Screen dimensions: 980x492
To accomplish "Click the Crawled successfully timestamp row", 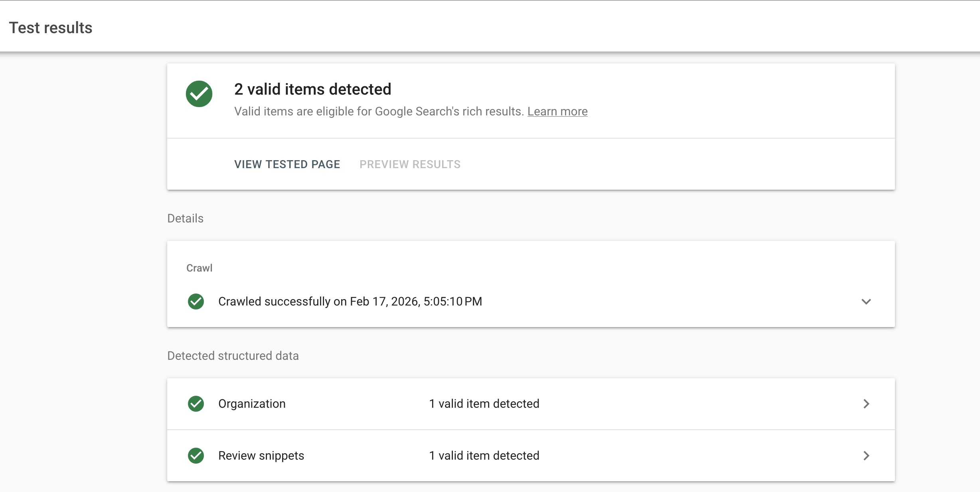I will click(x=350, y=302).
